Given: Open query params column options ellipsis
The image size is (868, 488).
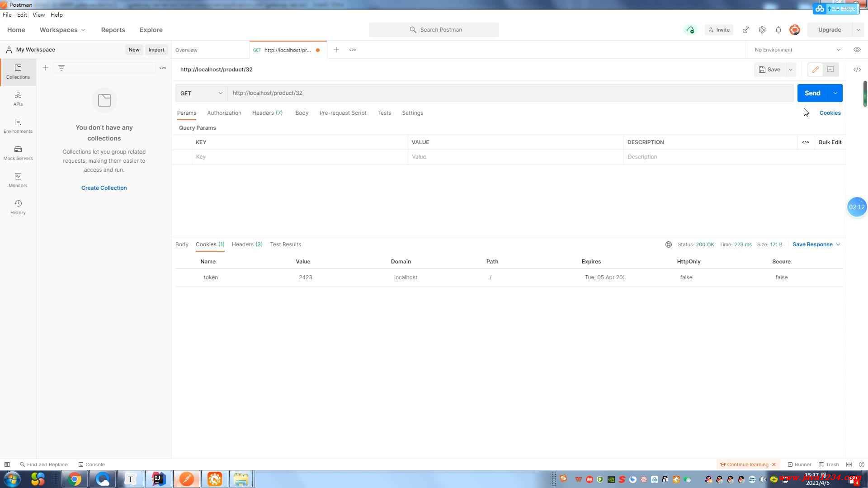Looking at the screenshot, I should [x=806, y=142].
